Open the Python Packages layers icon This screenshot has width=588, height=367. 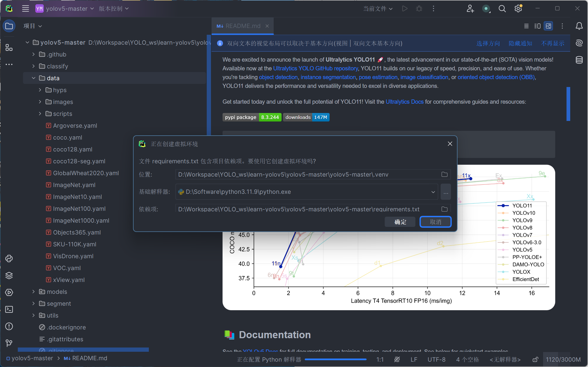tap(9, 275)
